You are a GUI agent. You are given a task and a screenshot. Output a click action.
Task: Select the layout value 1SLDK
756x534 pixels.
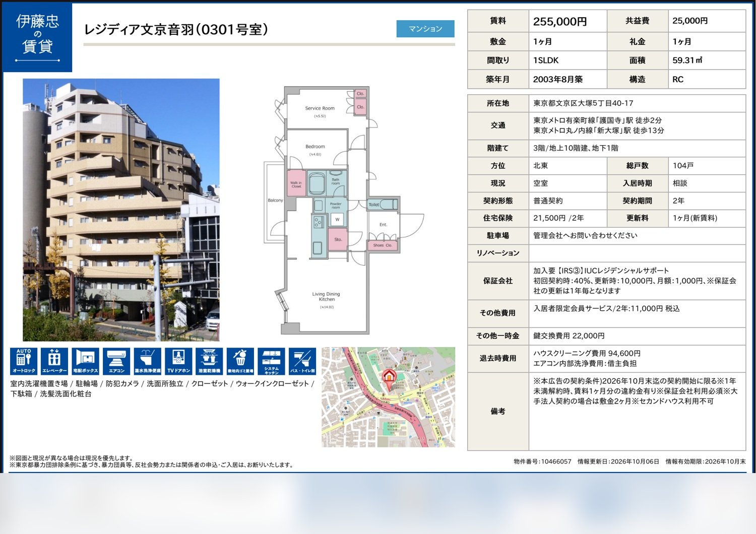(x=546, y=60)
